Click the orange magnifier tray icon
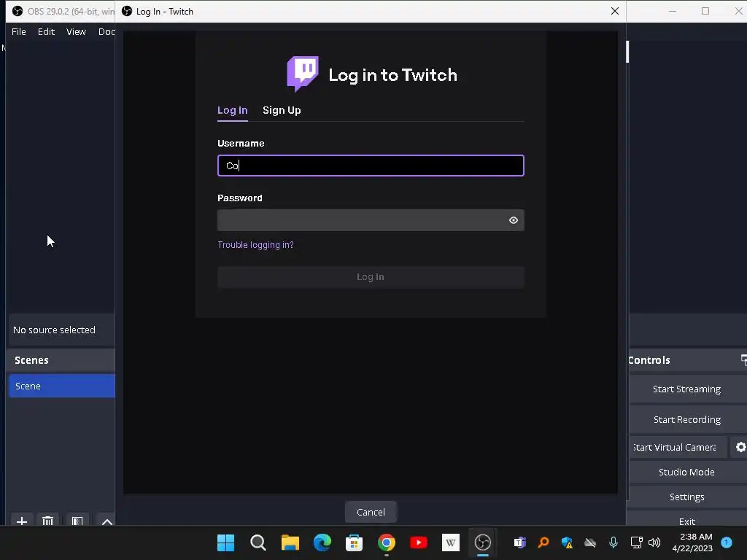747x560 pixels. coord(543,542)
